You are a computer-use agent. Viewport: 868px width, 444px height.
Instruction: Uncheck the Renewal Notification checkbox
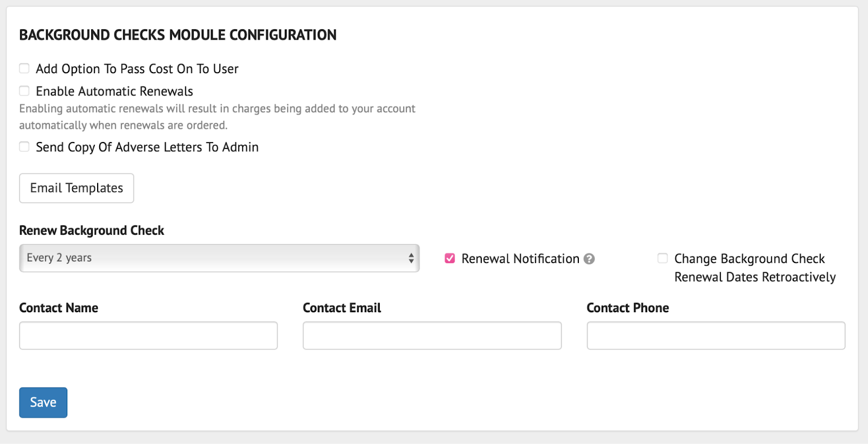[x=450, y=259]
